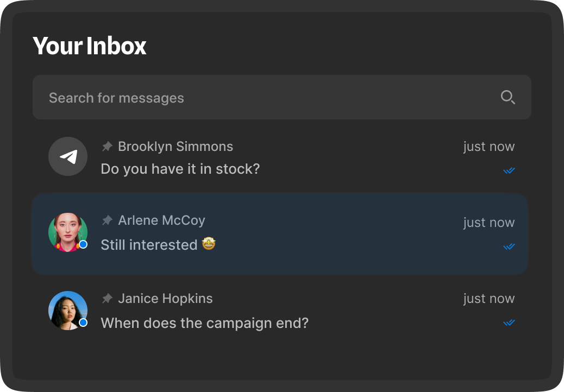
Task: Click the pin icon next to Brooklyn Simmons
Action: click(106, 146)
